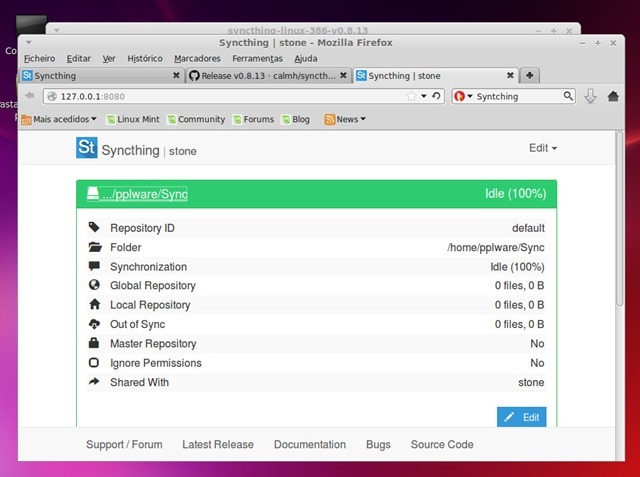The width and height of the screenshot is (640, 477).
Task: Click the home icon in toolbar
Action: click(x=612, y=96)
